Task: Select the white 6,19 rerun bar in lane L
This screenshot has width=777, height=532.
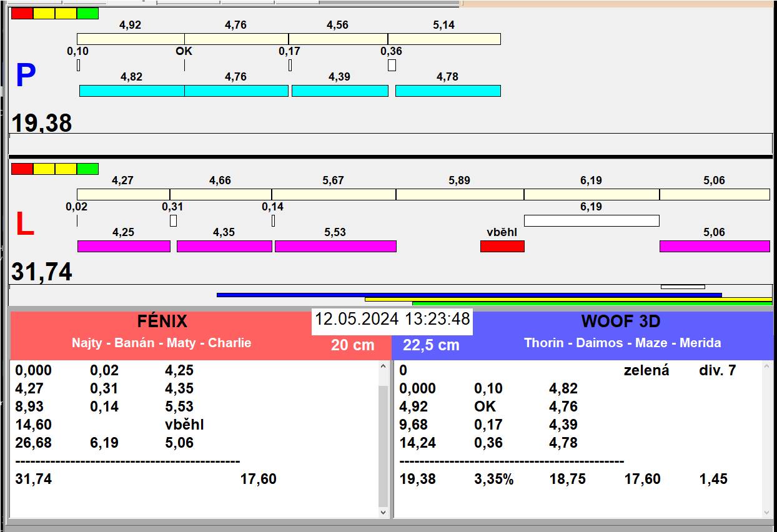Action: pos(591,220)
